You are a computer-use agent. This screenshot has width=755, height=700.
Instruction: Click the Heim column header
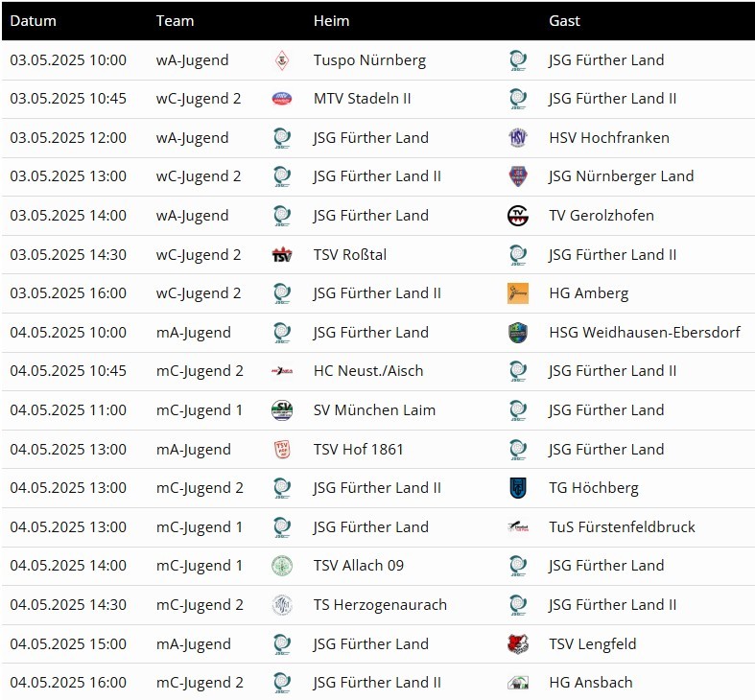click(331, 21)
